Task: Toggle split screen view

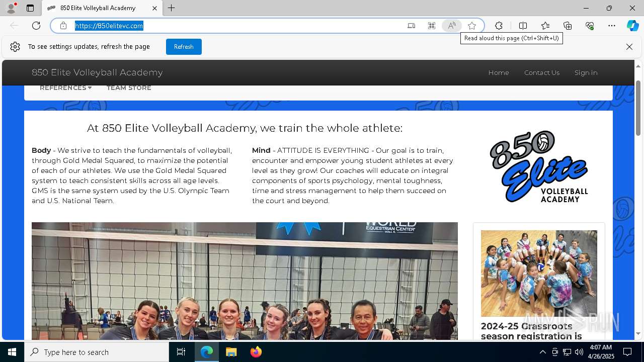Action: point(523,26)
